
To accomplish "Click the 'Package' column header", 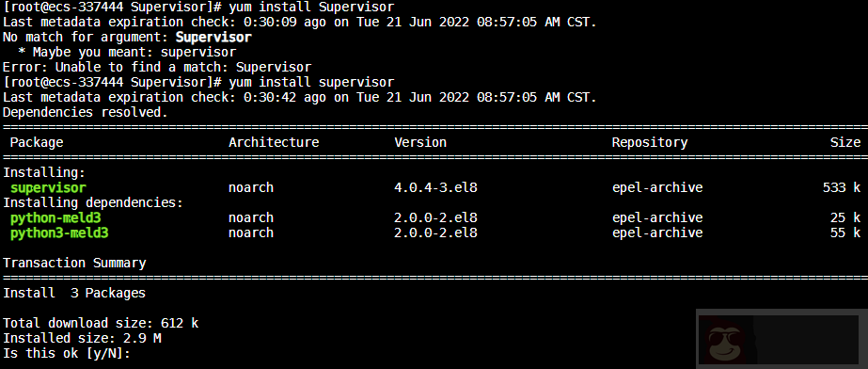I will pyautogui.click(x=37, y=142).
